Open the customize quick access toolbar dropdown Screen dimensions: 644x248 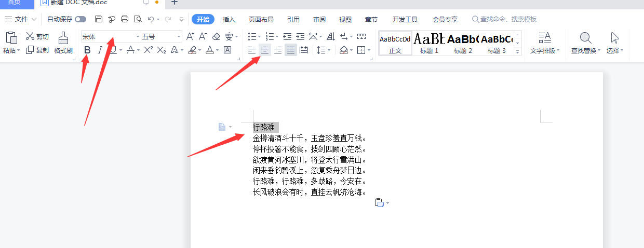(181, 19)
